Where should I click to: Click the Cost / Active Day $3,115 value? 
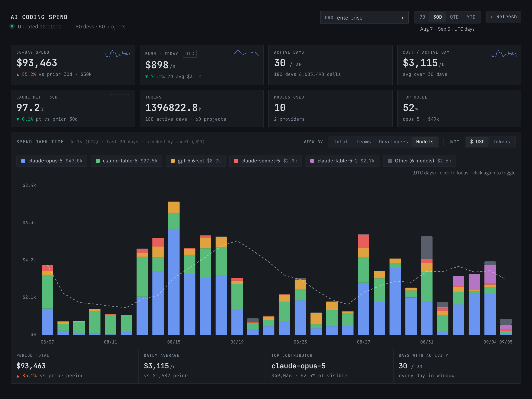[424, 63]
